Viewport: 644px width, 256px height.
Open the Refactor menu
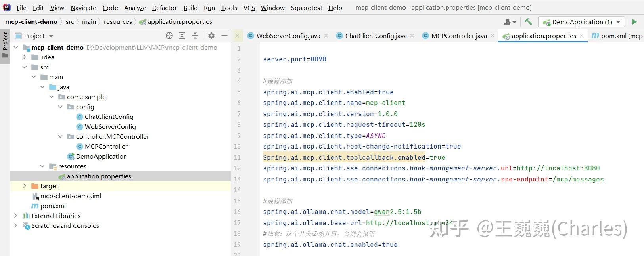click(x=165, y=8)
